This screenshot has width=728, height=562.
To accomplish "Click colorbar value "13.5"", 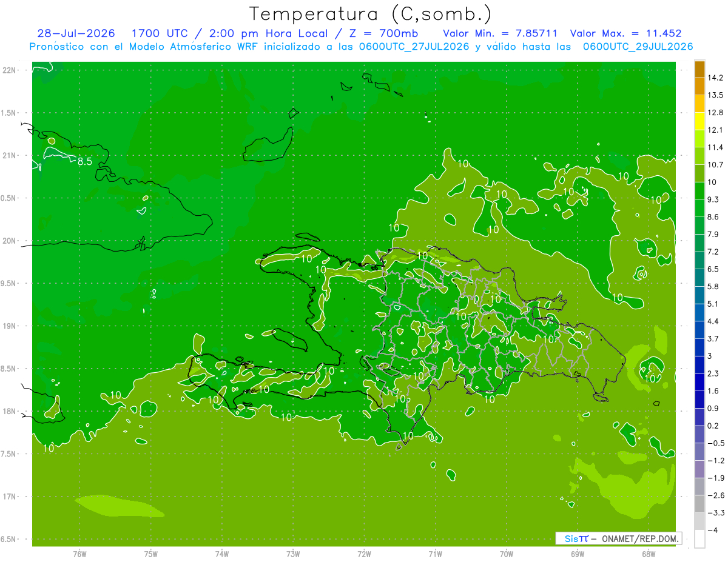I will tap(715, 95).
